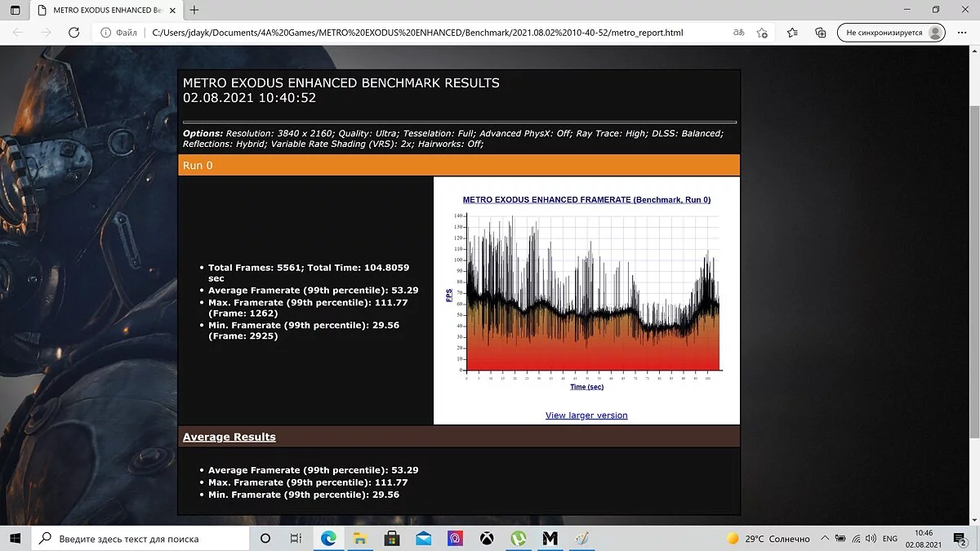This screenshot has width=980, height=551.
Task: Open the read aloud/translate icon in address bar
Action: click(737, 33)
